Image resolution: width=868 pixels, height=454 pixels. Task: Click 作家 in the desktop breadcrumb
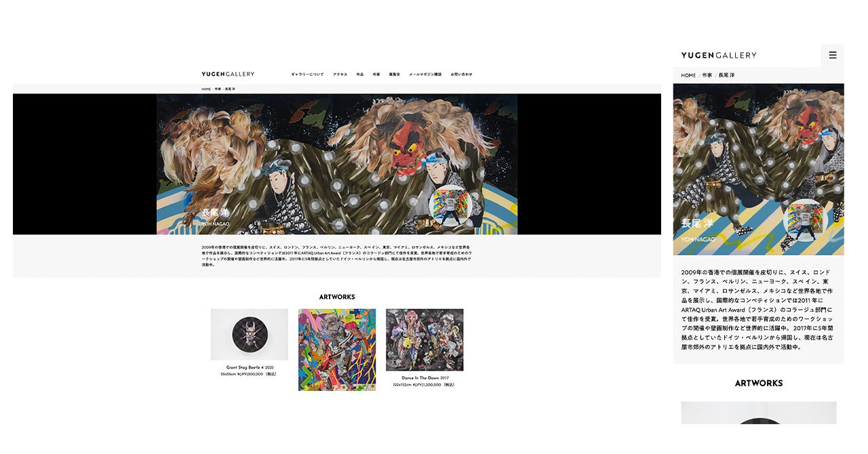tap(218, 89)
